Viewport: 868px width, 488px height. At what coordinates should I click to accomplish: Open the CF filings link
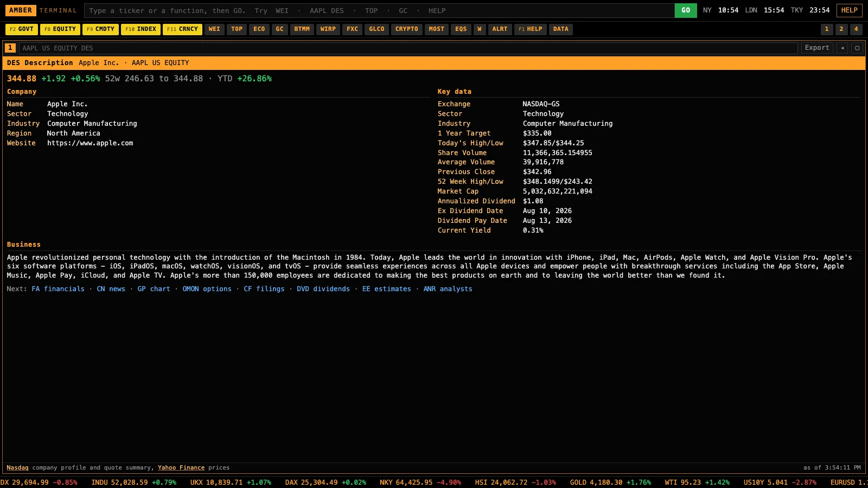coord(264,289)
